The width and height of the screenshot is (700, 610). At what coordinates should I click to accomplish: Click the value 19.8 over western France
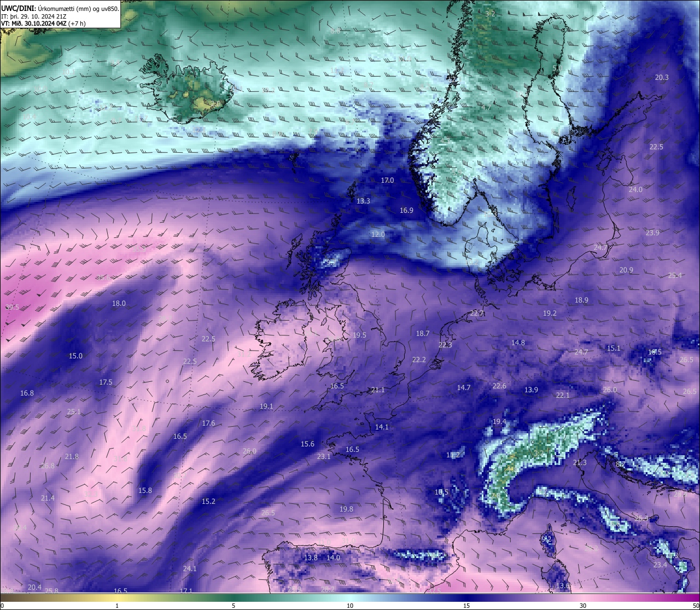(346, 509)
